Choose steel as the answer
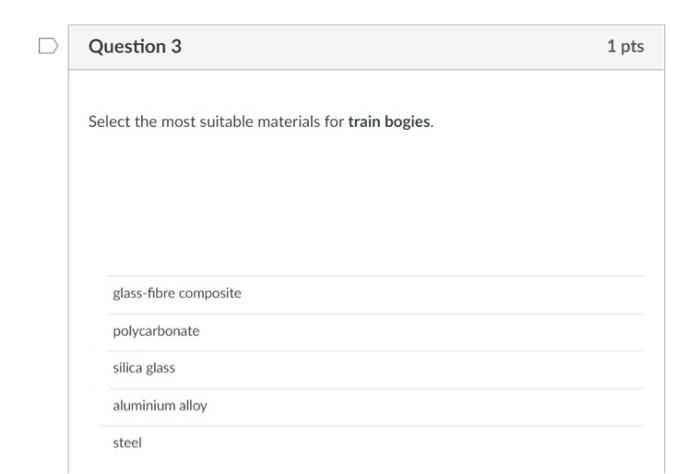The height and width of the screenshot is (474, 700). (x=127, y=443)
